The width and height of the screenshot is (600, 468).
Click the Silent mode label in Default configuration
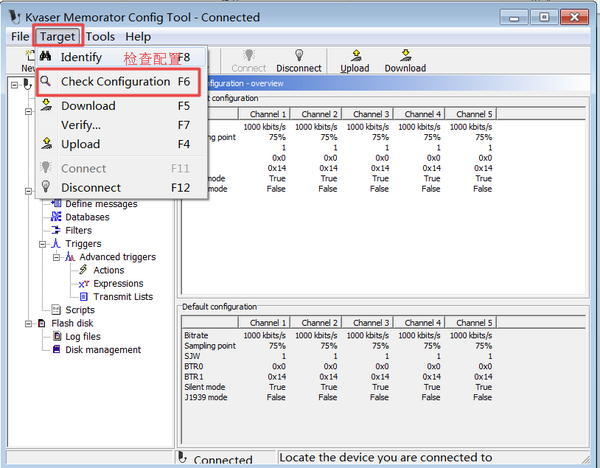click(x=205, y=387)
